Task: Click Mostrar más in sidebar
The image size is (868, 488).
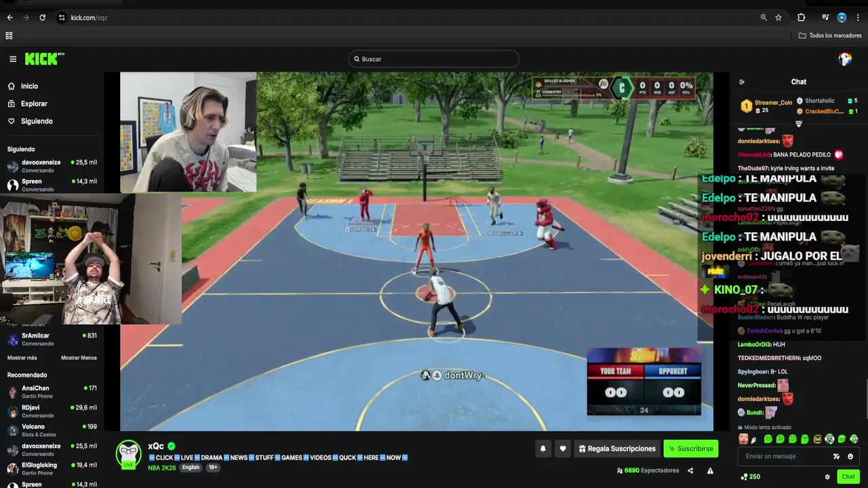Action: pos(22,358)
